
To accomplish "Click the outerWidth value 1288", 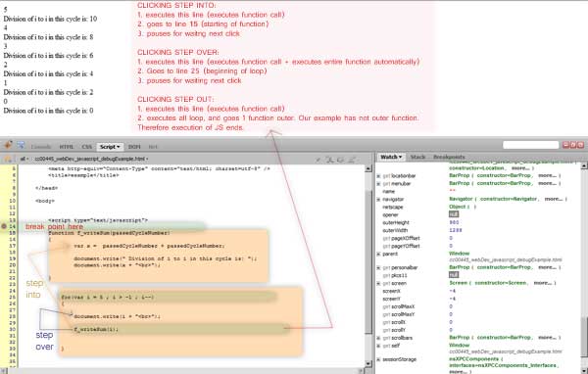I will pos(456,230).
